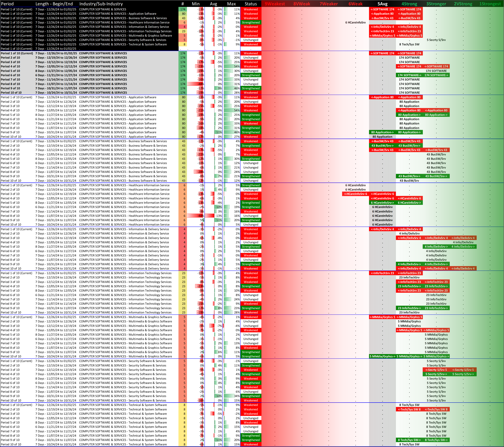Select the 9Weakest column header

(274, 4)
